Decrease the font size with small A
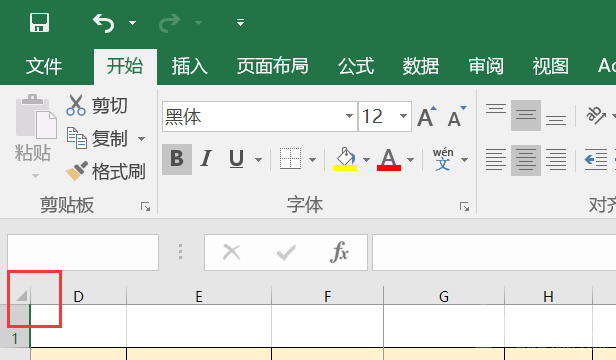 pyautogui.click(x=457, y=117)
